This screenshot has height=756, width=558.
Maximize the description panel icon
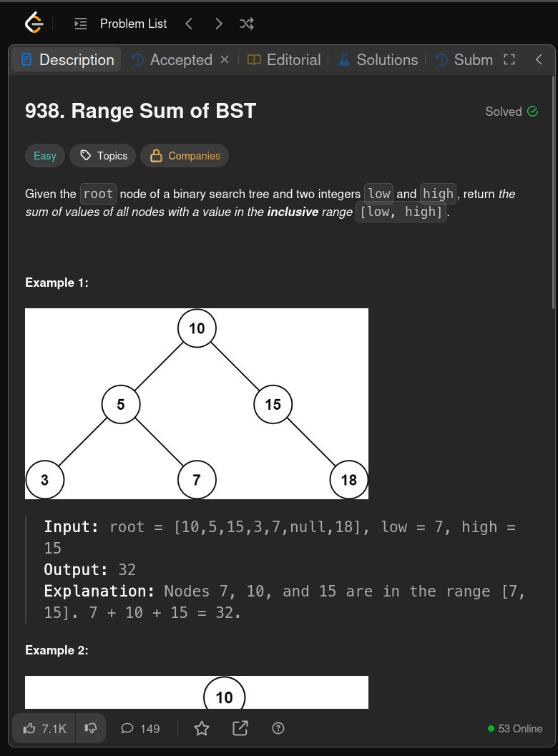(509, 59)
